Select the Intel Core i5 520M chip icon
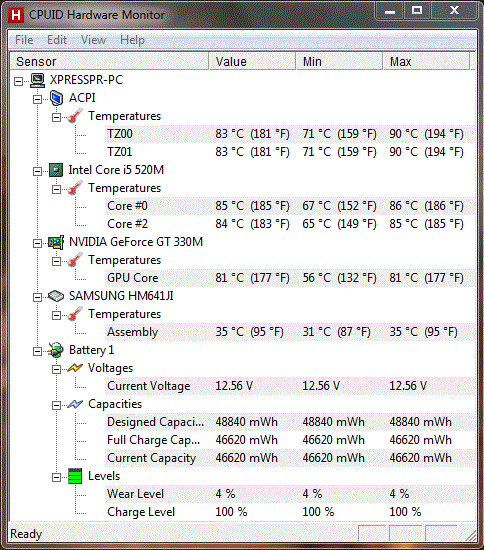 [x=56, y=170]
